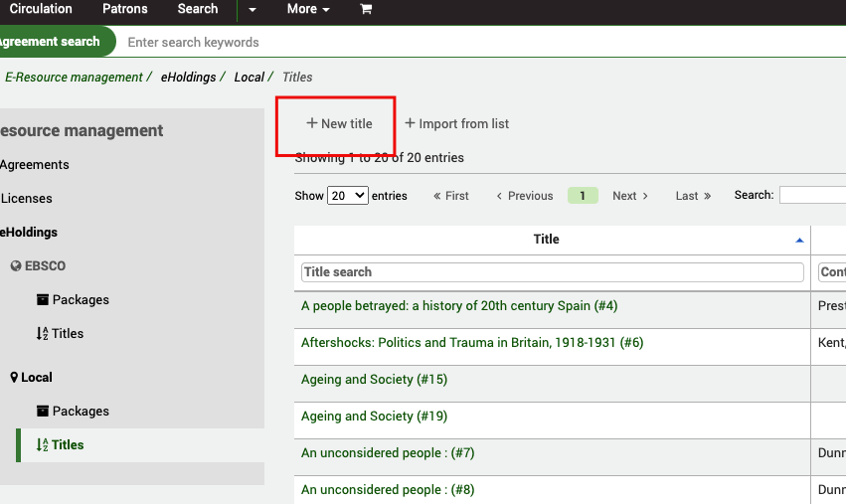
Task: Expand the More menu dropdown
Action: point(308,9)
